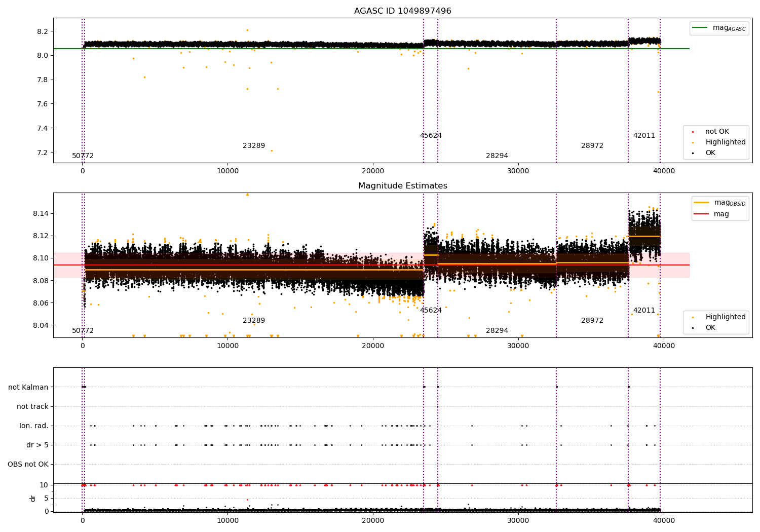
Task: Click the 'Ion. rad.' row label
Action: coord(34,426)
